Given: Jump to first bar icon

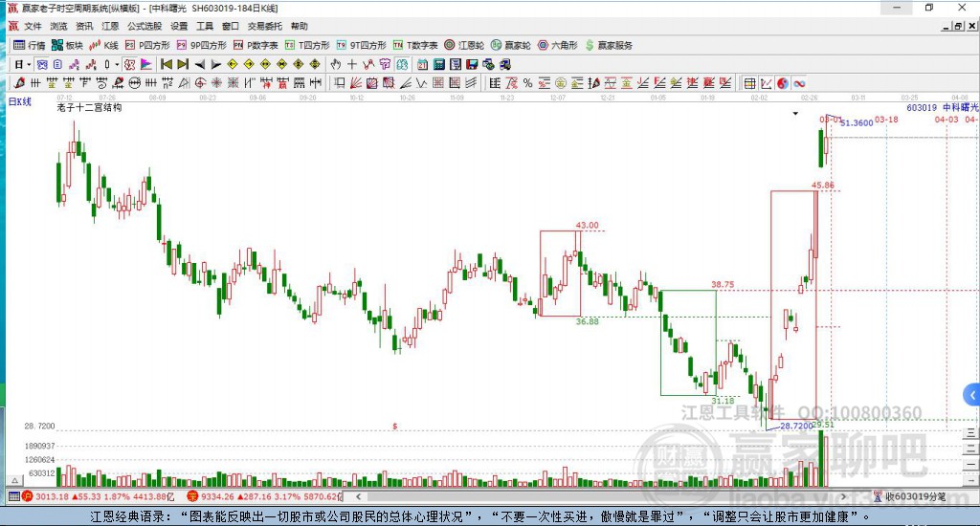Looking at the screenshot, I should [x=167, y=64].
